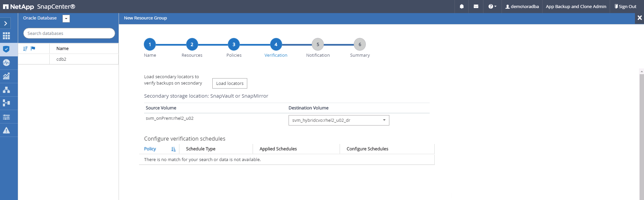Open the Reports chart icon
The height and width of the screenshot is (200, 644).
click(6, 76)
